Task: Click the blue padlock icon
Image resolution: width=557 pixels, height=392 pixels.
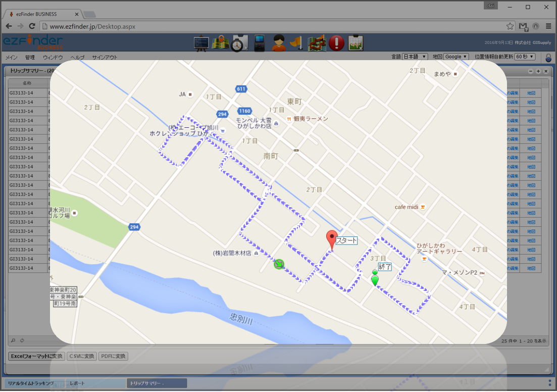Action: click(x=548, y=58)
